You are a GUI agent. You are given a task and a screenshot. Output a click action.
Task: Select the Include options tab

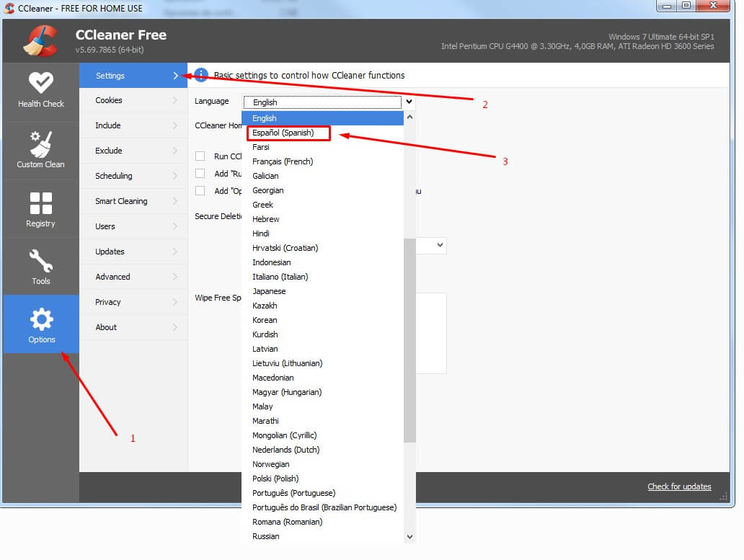pyautogui.click(x=133, y=125)
